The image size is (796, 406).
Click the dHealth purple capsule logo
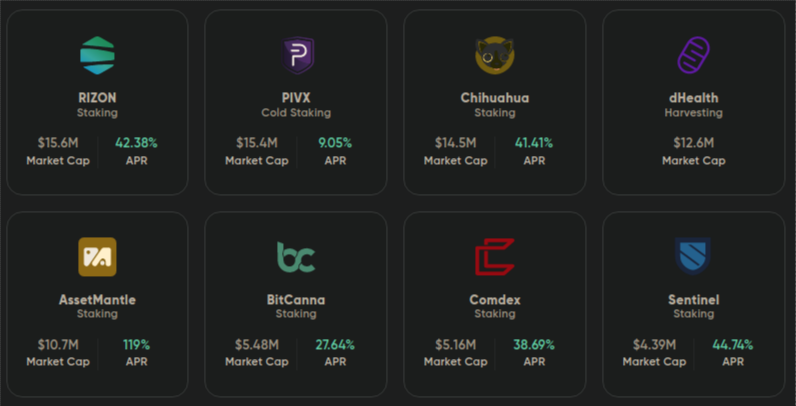pyautogui.click(x=693, y=55)
